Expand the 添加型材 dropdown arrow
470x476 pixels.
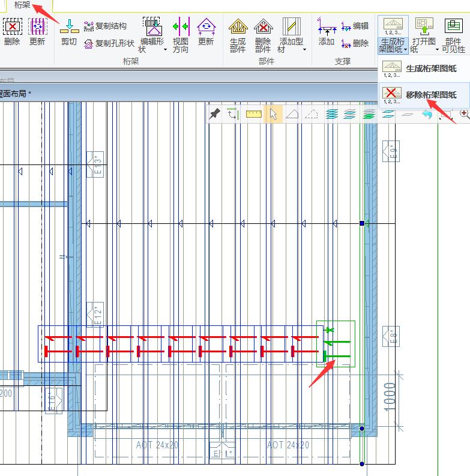tap(304, 49)
